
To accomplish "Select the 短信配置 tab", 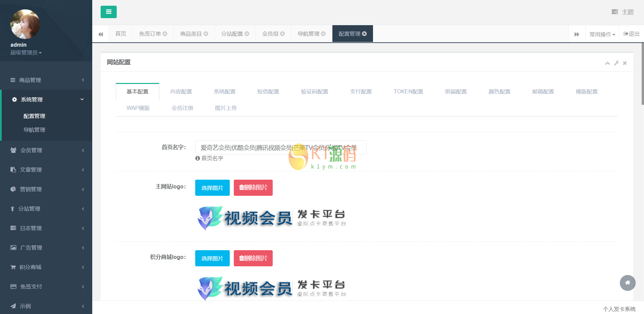I will coord(268,91).
